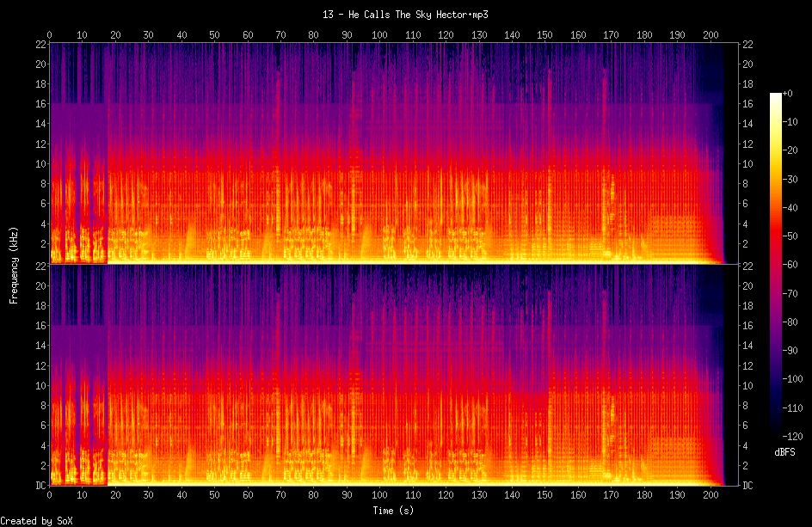The width and height of the screenshot is (812, 527).
Task: Click the DC label at the bottom left
Action: 40,486
